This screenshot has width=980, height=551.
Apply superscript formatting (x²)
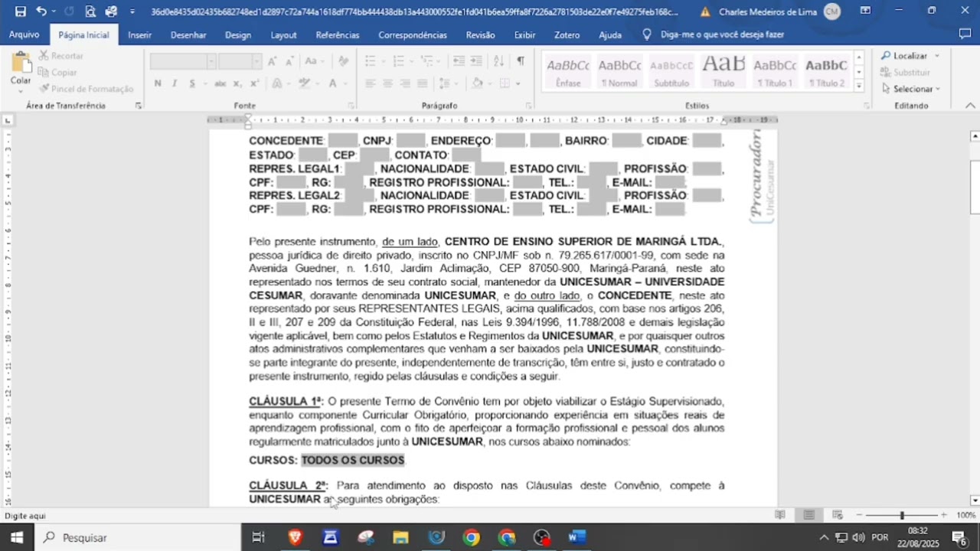[255, 83]
